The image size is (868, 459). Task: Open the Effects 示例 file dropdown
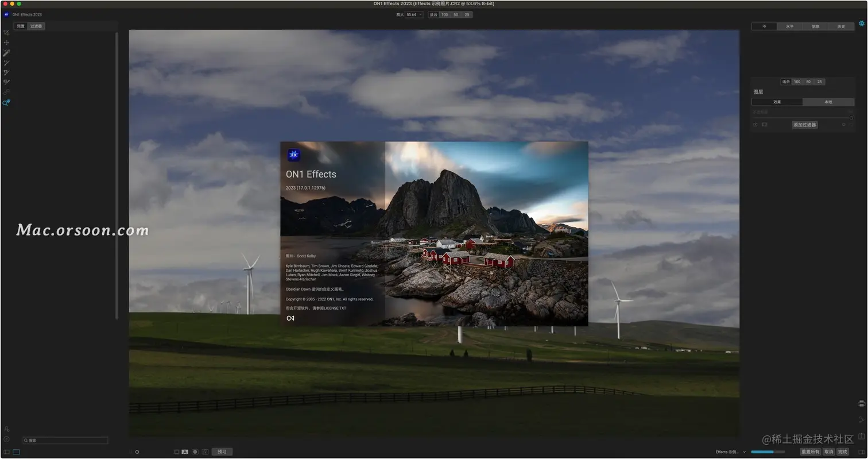731,452
